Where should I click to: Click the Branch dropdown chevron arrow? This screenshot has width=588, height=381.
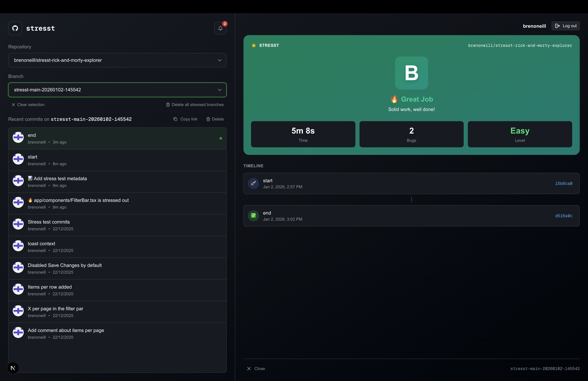coord(220,90)
